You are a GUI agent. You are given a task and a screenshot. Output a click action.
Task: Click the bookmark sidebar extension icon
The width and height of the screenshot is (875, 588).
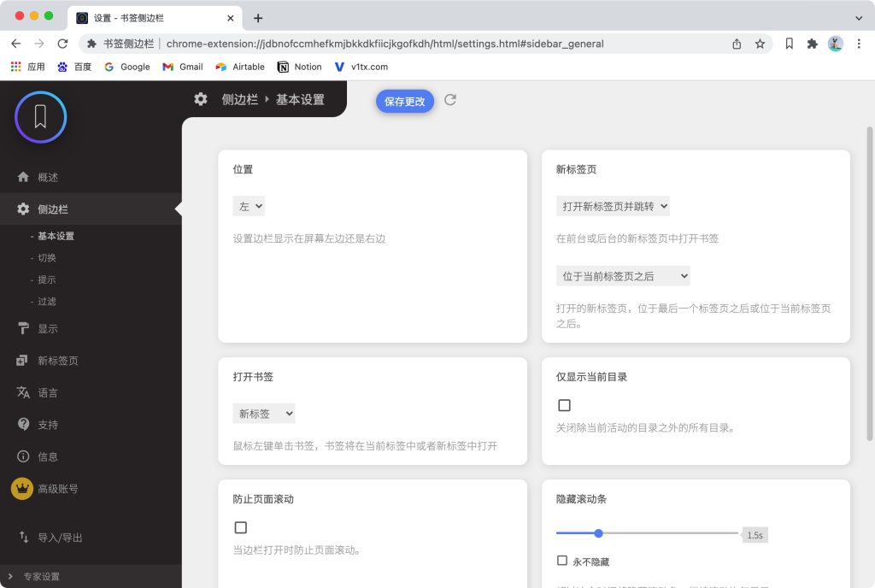(x=789, y=44)
